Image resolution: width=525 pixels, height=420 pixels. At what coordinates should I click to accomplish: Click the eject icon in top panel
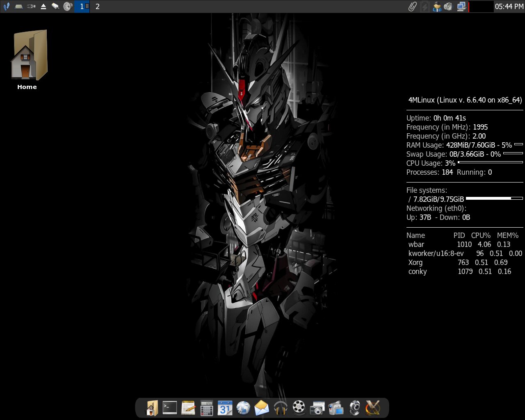(43, 7)
